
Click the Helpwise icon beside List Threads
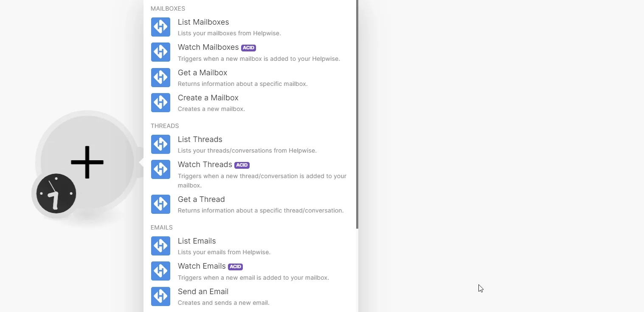(160, 145)
